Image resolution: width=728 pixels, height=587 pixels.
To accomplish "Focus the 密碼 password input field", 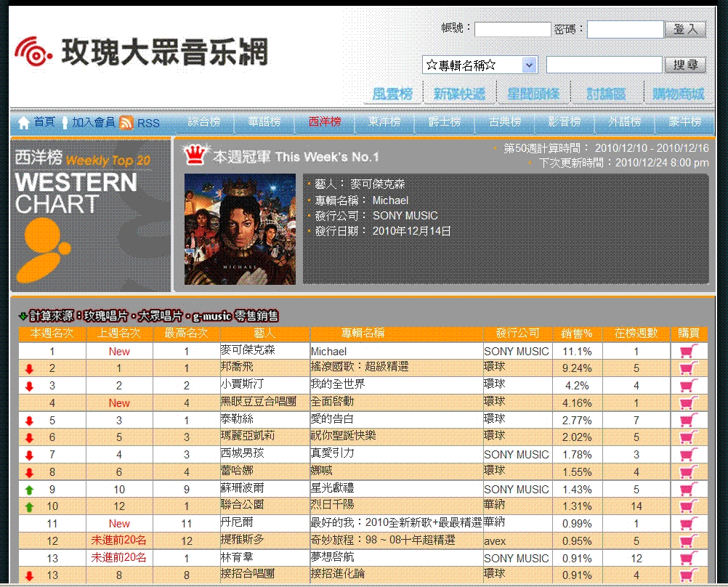I will tap(626, 29).
